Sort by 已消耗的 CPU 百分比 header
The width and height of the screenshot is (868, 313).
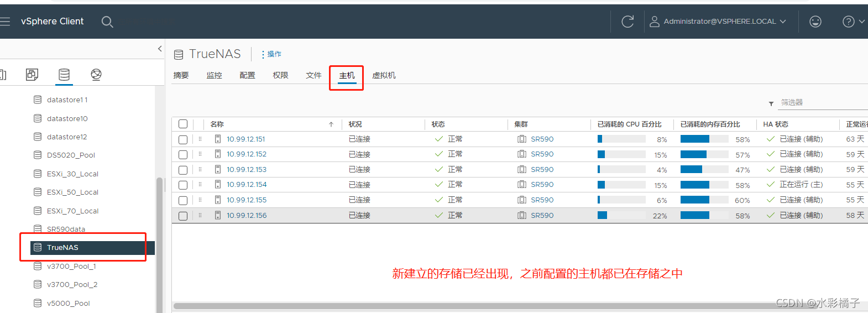click(x=629, y=124)
